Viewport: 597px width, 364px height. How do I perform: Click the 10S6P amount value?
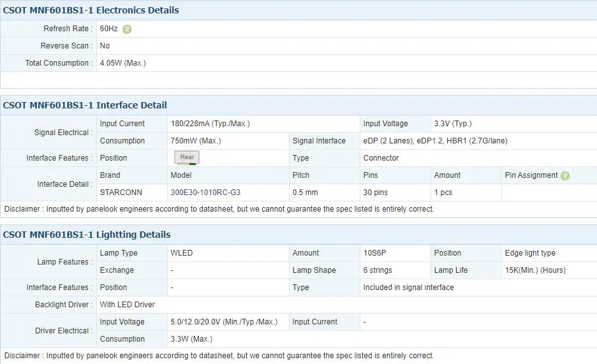pos(374,253)
